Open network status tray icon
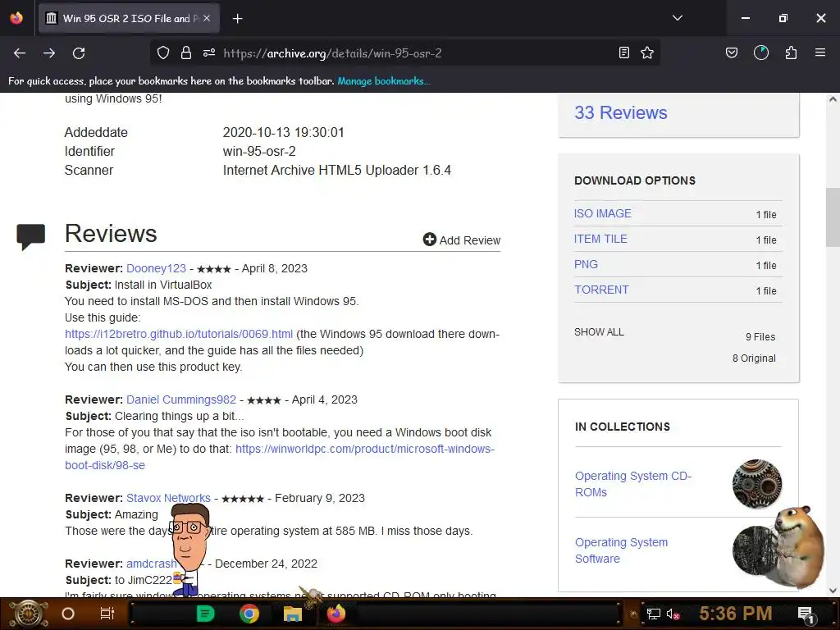Image resolution: width=840 pixels, height=630 pixels. [654, 614]
